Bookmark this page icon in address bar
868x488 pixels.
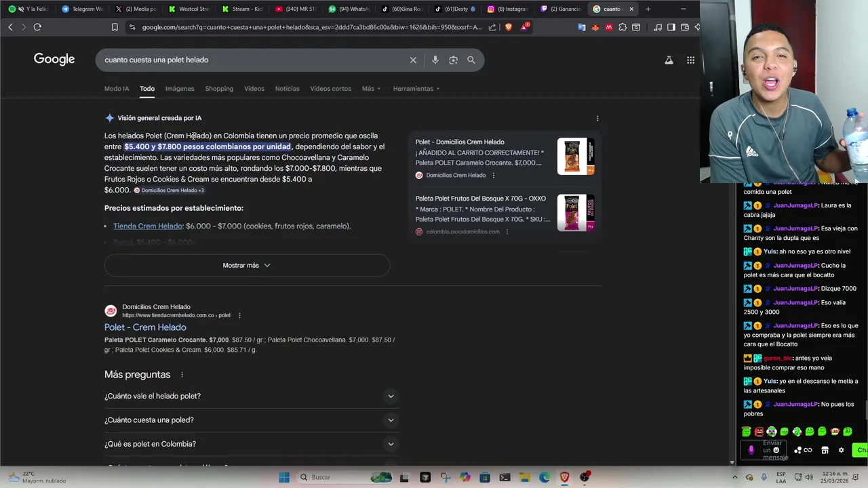(115, 27)
